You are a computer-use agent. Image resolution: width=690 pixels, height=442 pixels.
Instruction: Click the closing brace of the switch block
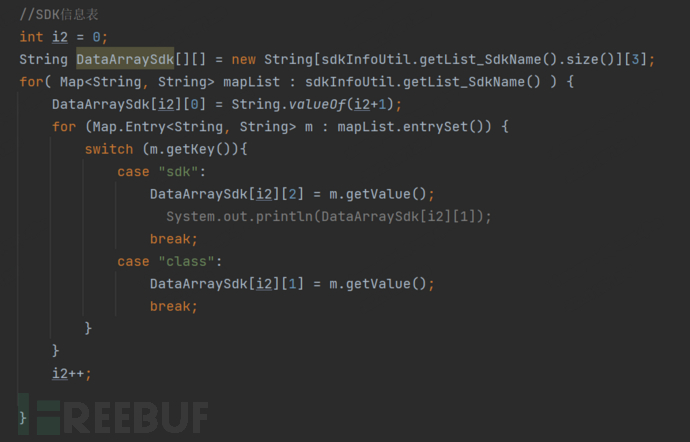[x=88, y=328]
